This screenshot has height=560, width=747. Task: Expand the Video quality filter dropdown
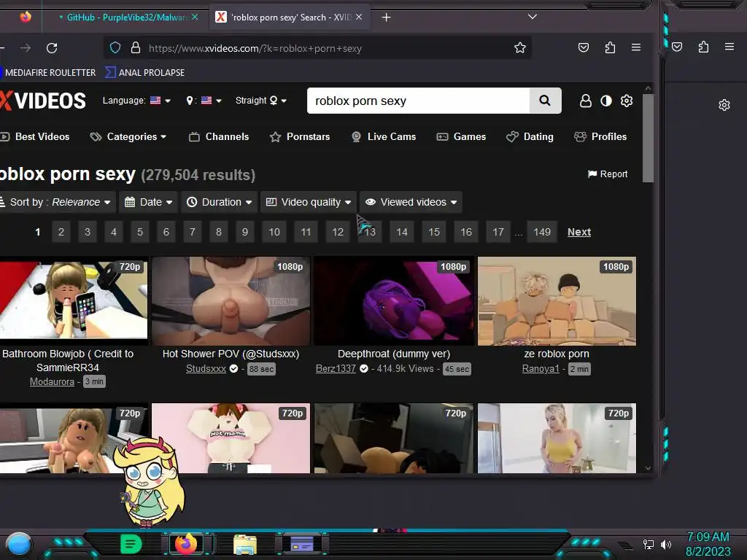pos(309,202)
